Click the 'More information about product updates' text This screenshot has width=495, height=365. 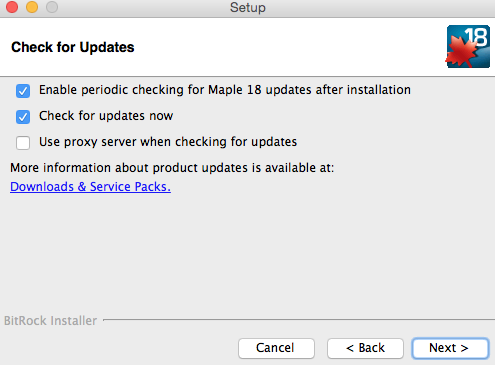[x=172, y=168]
